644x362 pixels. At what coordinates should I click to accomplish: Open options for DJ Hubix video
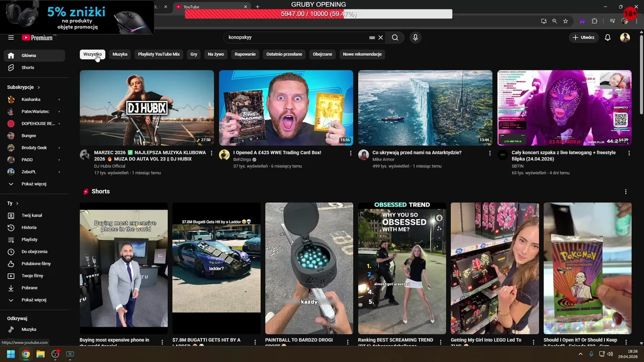(211, 153)
